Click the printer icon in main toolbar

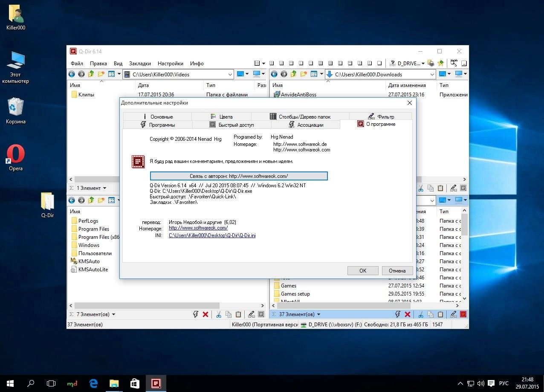pyautogui.click(x=431, y=63)
